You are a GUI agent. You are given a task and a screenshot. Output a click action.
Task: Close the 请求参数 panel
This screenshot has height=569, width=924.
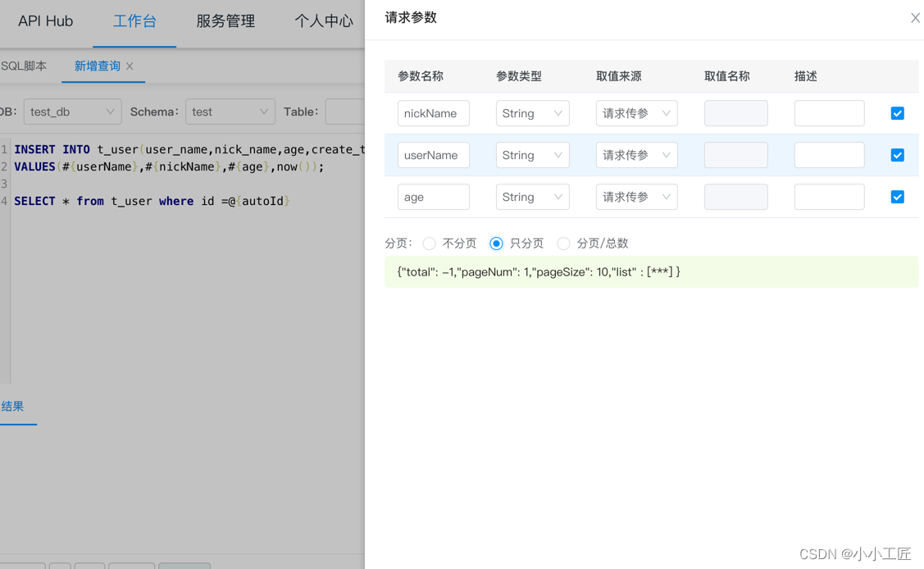915,17
